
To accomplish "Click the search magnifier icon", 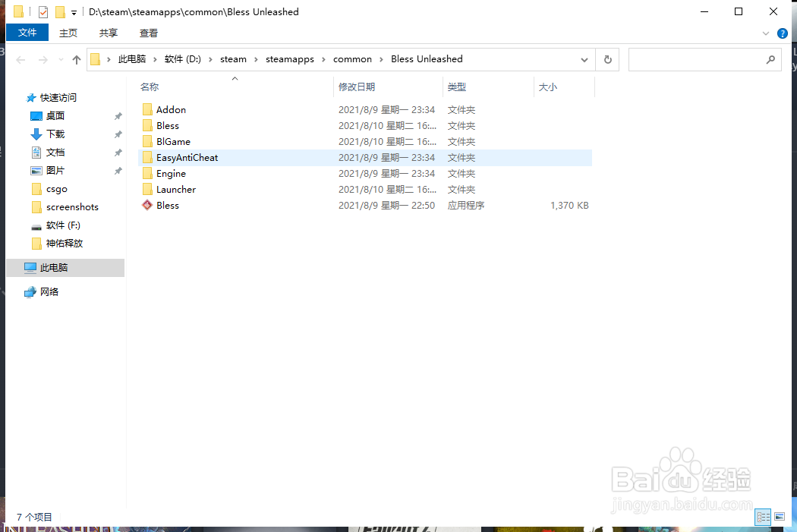I will pos(770,59).
